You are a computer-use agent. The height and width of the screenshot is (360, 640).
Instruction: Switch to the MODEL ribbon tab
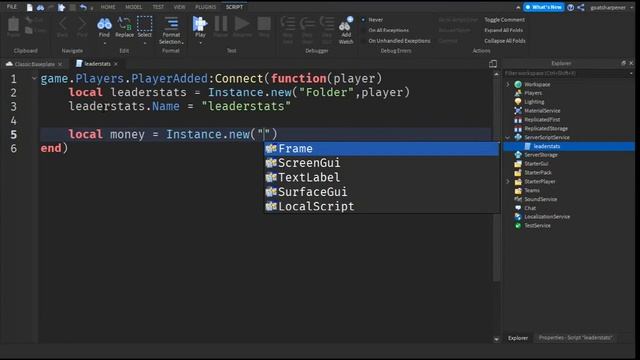click(133, 7)
